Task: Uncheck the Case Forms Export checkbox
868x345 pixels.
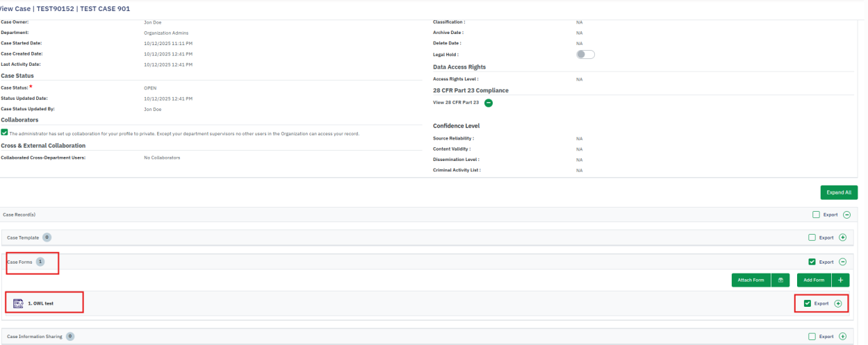Action: [812, 262]
